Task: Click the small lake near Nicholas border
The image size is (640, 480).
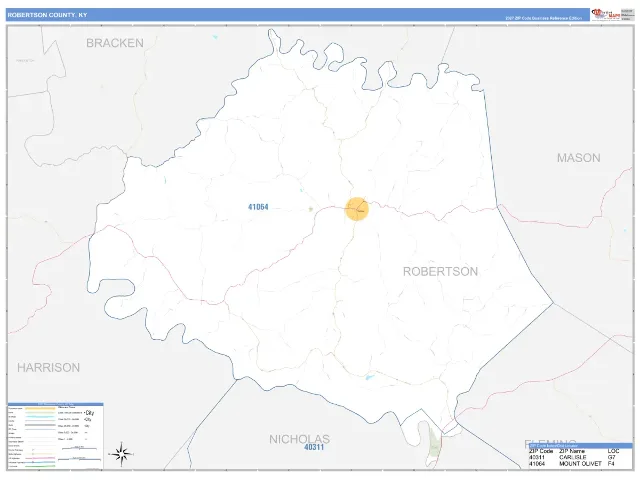Action: (x=370, y=377)
